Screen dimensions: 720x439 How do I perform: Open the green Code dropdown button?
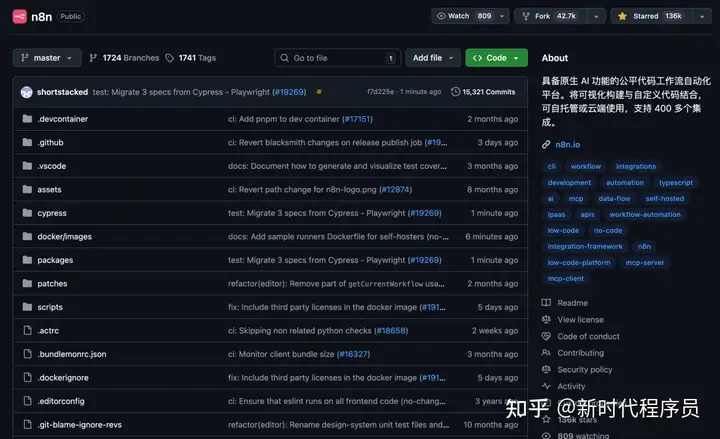click(x=496, y=58)
